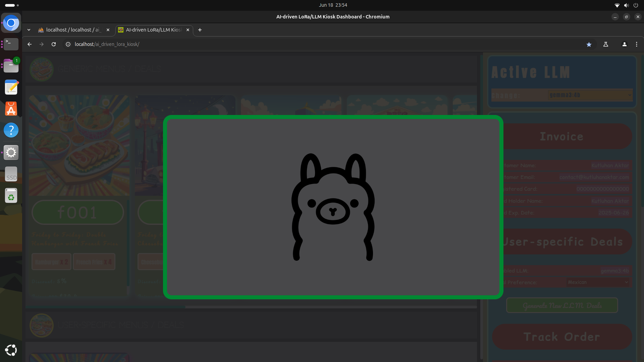644x362 pixels.
Task: Open the Text Editor dock icon
Action: pos(11,87)
